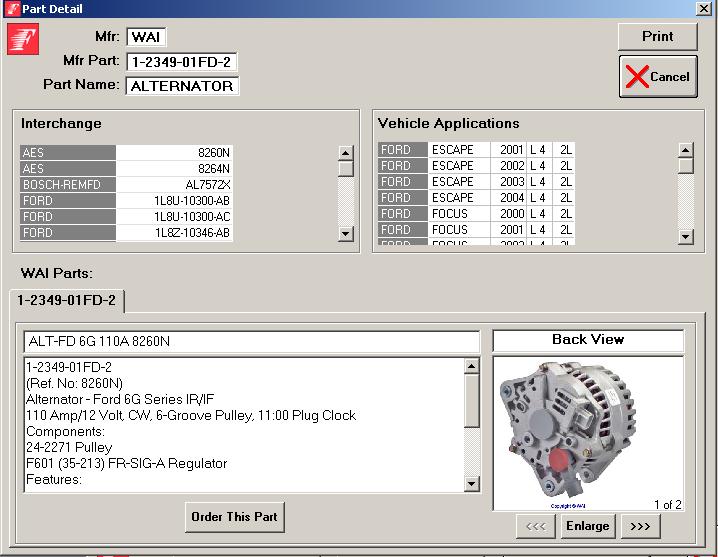
Task: Click the Back View label field
Action: 588,340
